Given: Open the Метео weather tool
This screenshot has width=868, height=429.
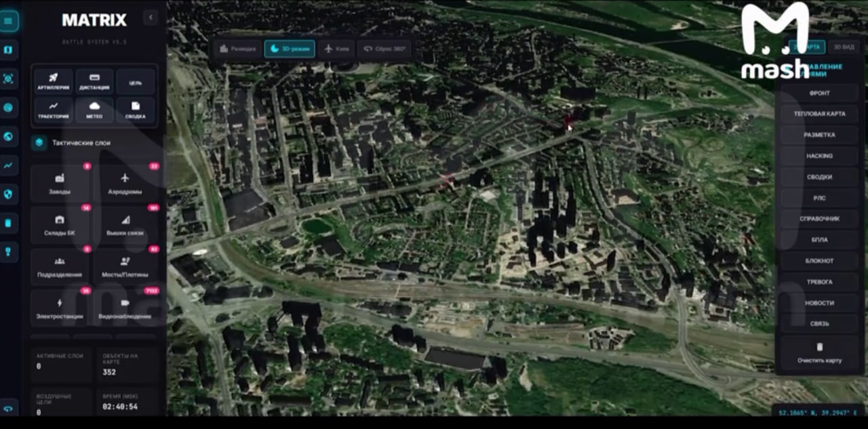Looking at the screenshot, I should 94,110.
